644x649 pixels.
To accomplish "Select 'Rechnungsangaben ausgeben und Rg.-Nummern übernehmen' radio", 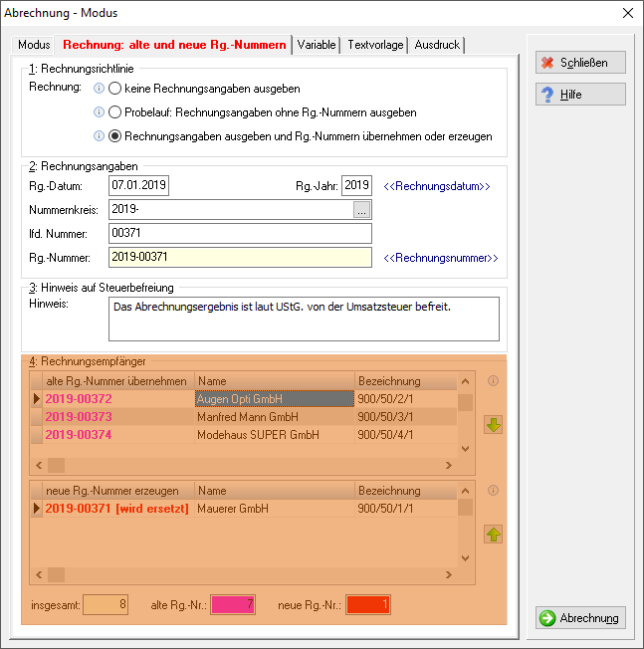I will (114, 136).
